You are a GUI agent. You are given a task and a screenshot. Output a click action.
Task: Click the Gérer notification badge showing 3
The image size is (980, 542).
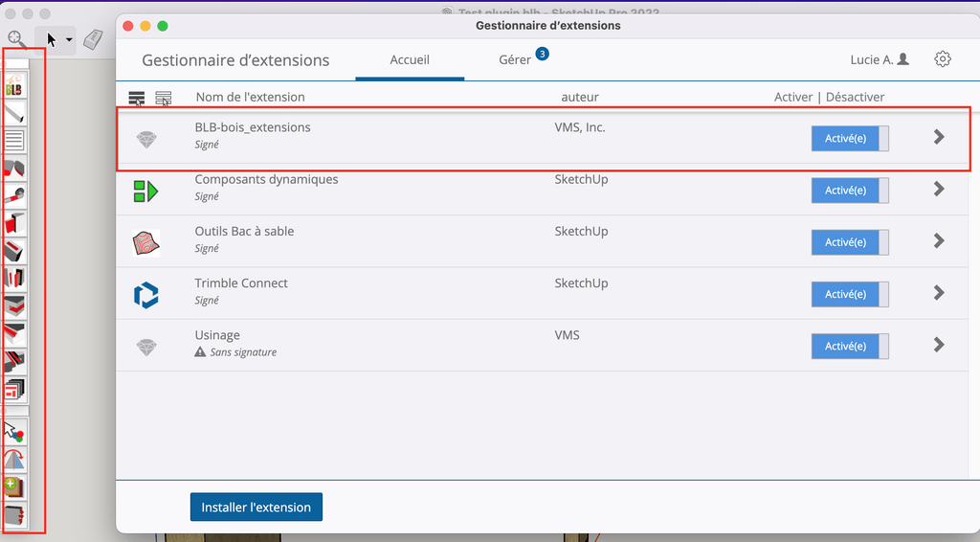(x=542, y=54)
